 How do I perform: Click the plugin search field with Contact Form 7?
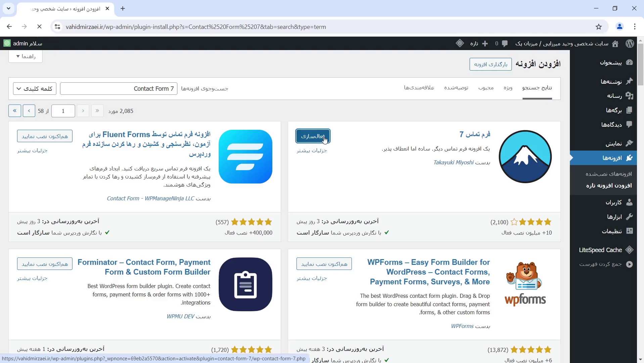(119, 89)
